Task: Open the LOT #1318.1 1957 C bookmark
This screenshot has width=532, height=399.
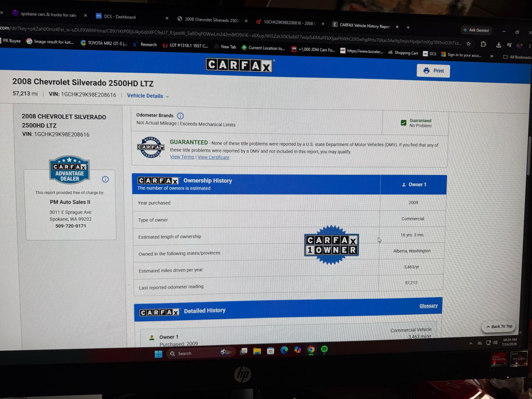Action: coord(185,45)
